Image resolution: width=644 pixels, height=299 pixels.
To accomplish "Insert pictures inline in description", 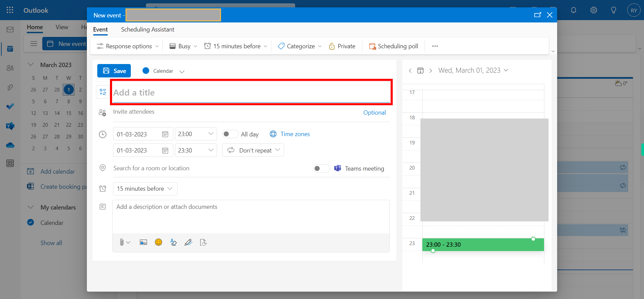I will 143,242.
